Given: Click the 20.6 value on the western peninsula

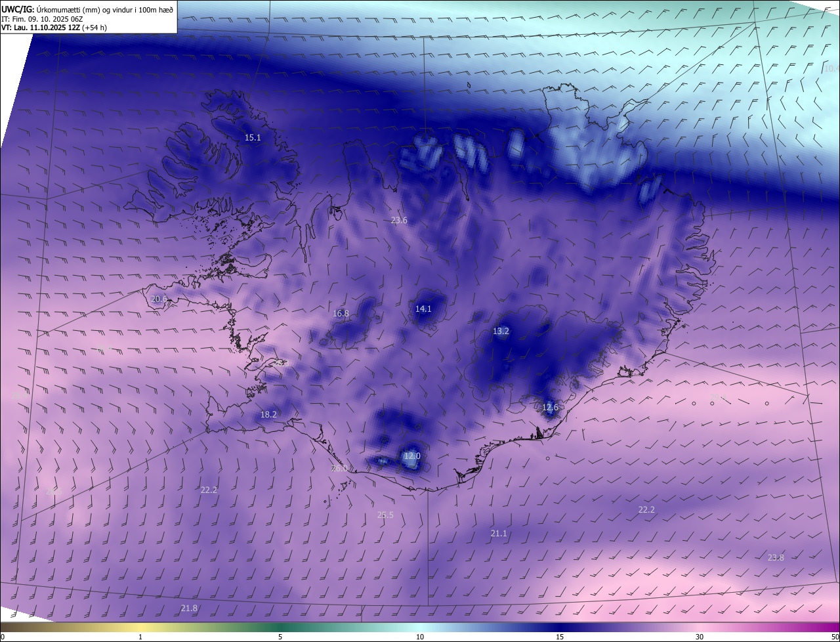Looking at the screenshot, I should [159, 299].
